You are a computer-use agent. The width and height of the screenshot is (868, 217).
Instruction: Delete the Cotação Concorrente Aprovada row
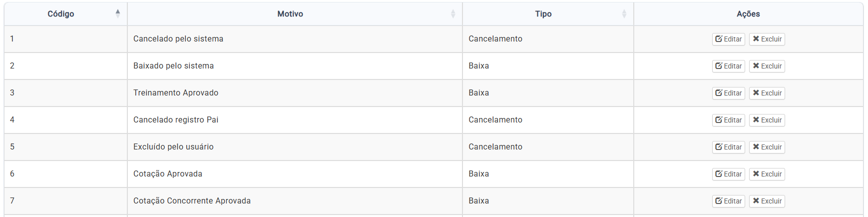pyautogui.click(x=767, y=201)
